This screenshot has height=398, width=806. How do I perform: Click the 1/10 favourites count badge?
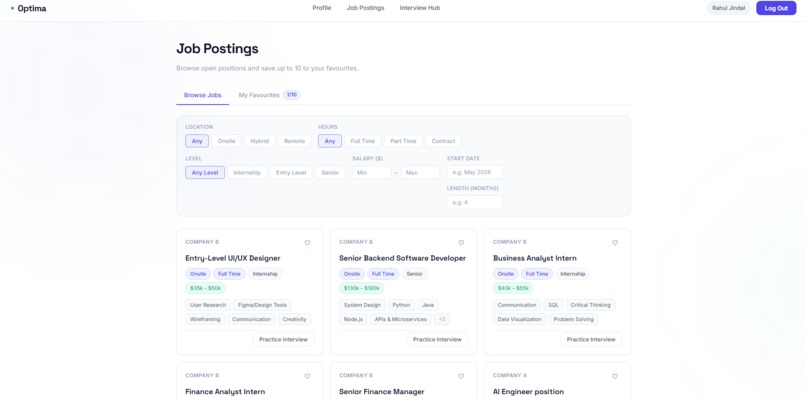(292, 95)
